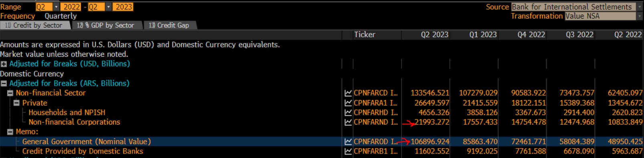The image size is (644, 158).
Task: Click the CPNFARHD ticker cell
Action: [376, 113]
